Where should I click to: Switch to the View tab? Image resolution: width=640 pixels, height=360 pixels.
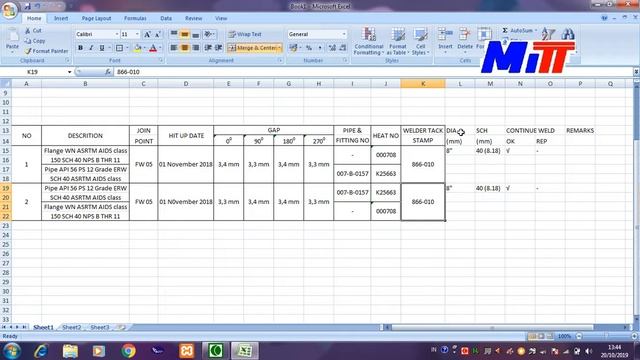click(x=221, y=18)
